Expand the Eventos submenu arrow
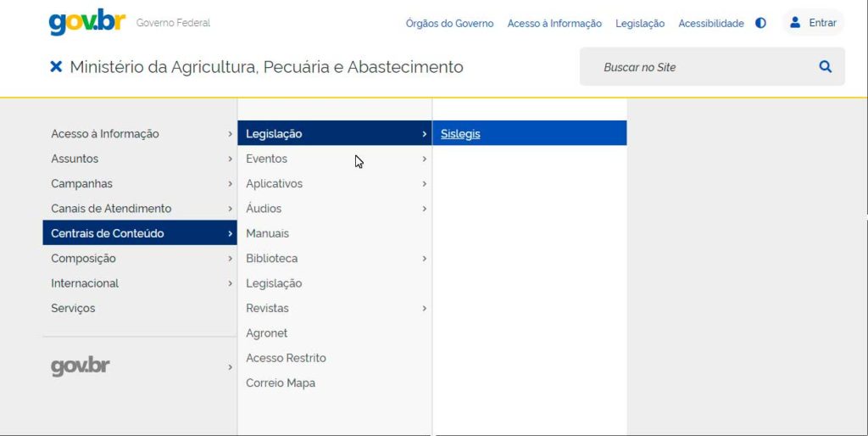Screen dimensions: 868x436 424,159
